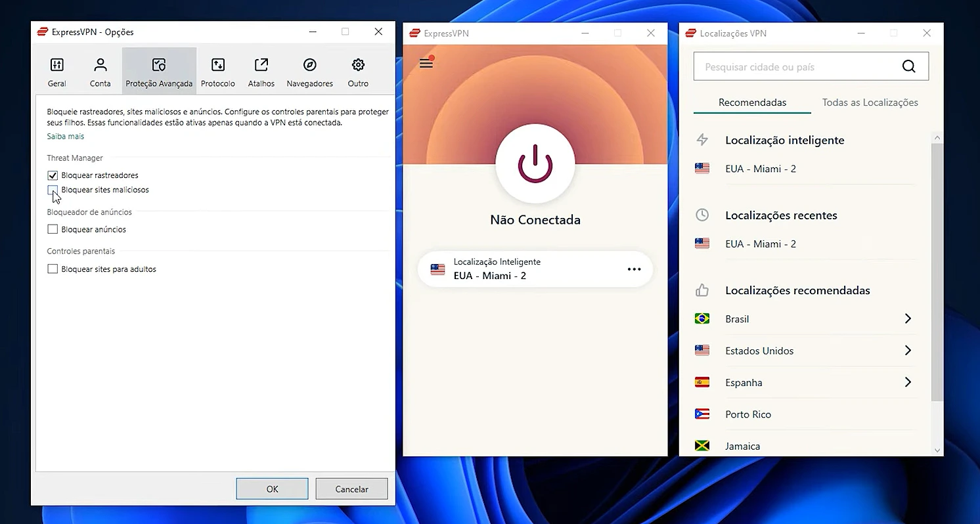The image size is (980, 524).
Task: Expand the Brasil locations chevron
Action: 908,318
